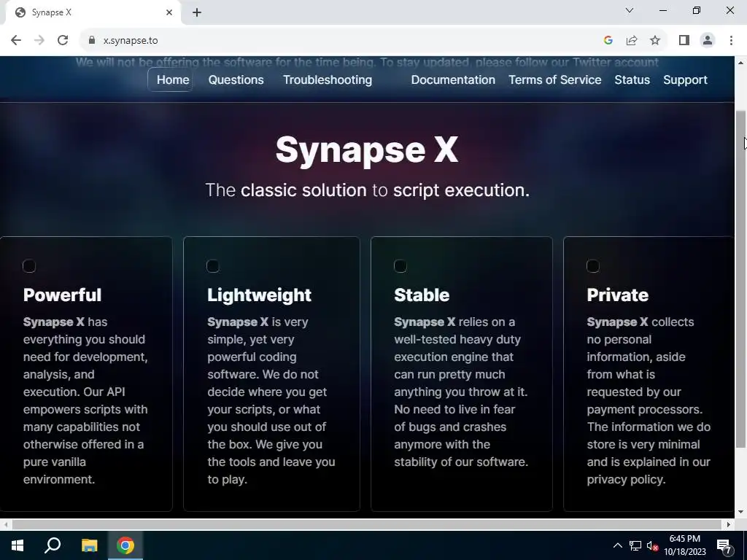Open the Chrome three-dot menu
The width and height of the screenshot is (747, 560).
coord(731,41)
